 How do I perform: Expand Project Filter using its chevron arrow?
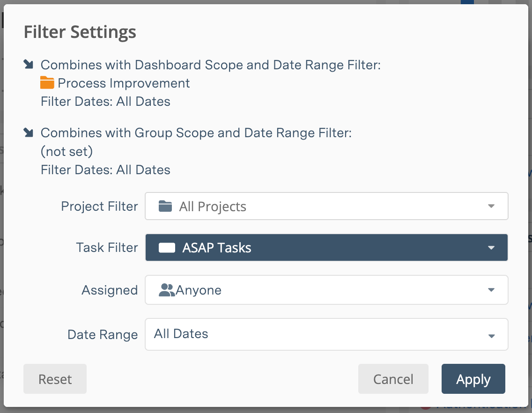[x=491, y=206]
